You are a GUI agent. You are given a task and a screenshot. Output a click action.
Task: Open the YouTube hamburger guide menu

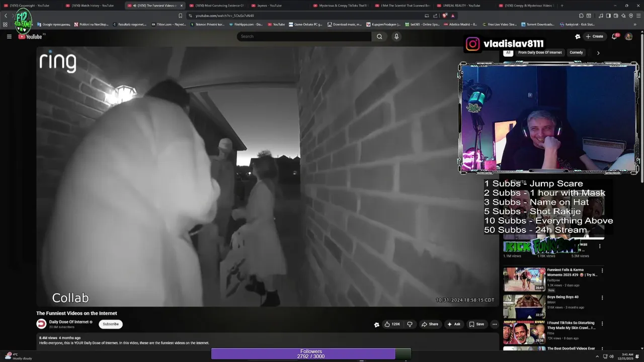(x=9, y=36)
